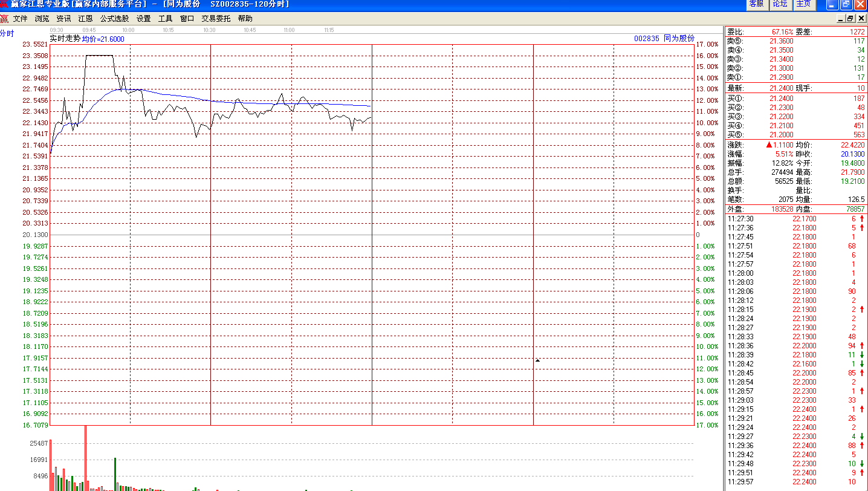Select the 卖② ask row at 21.3000

(x=795, y=68)
